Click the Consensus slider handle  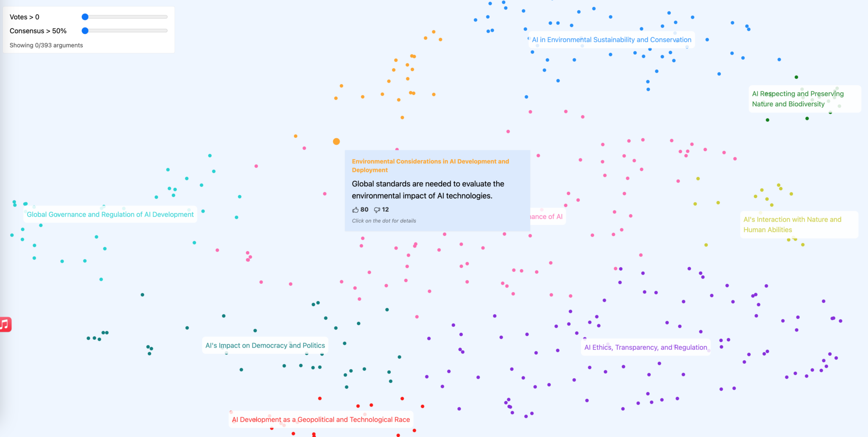pos(85,31)
